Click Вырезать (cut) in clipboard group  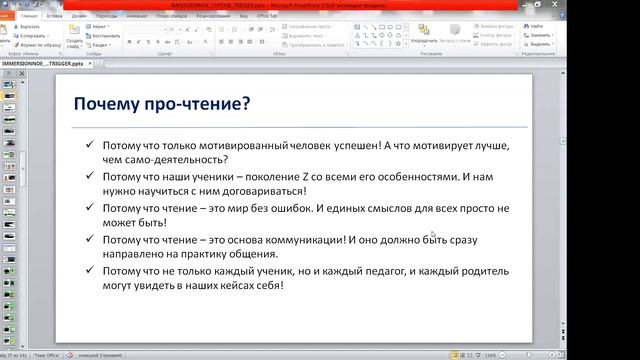pos(27,27)
